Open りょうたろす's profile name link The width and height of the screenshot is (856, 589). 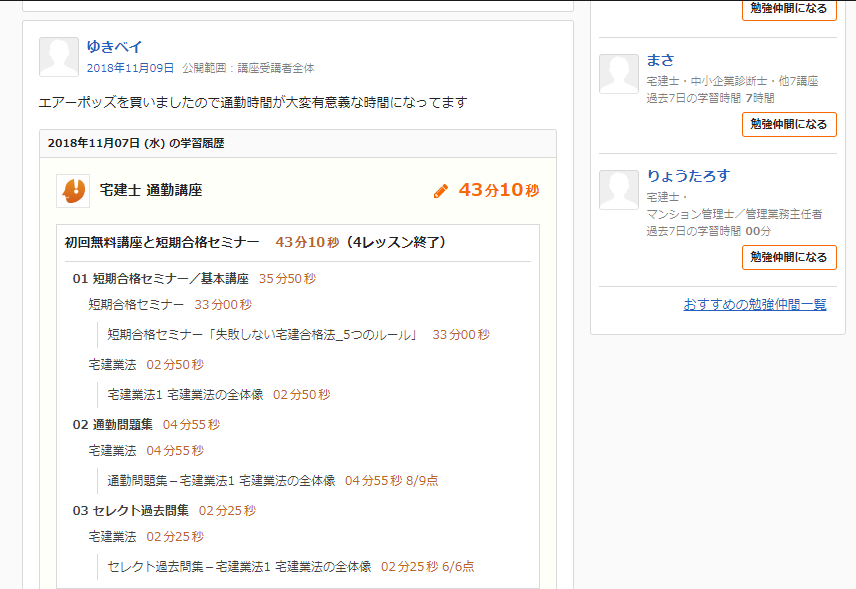coord(688,176)
